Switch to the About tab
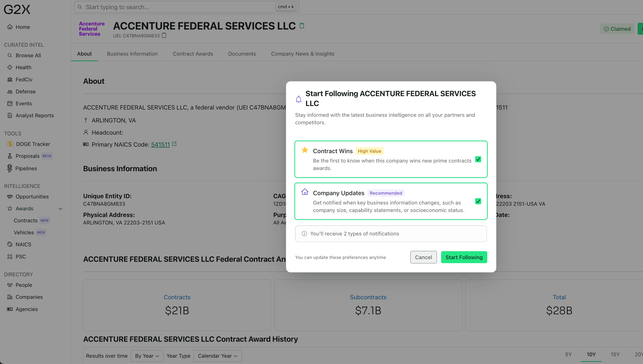The width and height of the screenshot is (643, 364). click(x=84, y=54)
